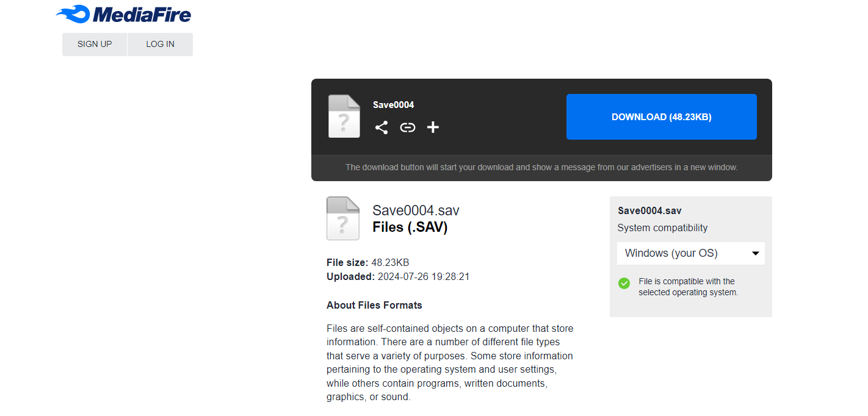Viewport: 868px width, 416px height.
Task: Click the Save0004.sav file name heading
Action: [416, 211]
